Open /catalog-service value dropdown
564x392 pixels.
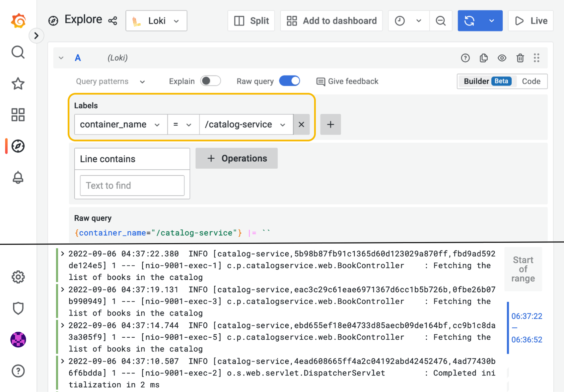click(x=246, y=125)
